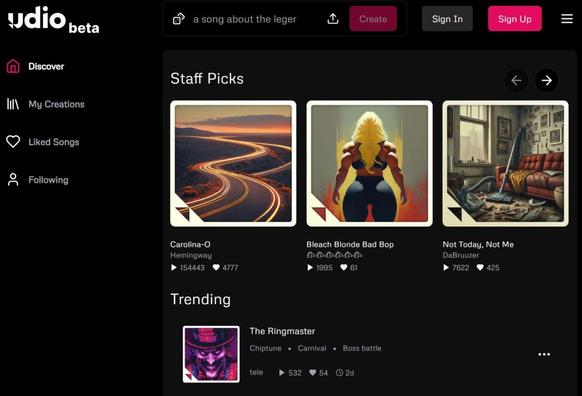The height and width of the screenshot is (396, 582).
Task: Click the 154443 play count
Action: [x=192, y=268]
